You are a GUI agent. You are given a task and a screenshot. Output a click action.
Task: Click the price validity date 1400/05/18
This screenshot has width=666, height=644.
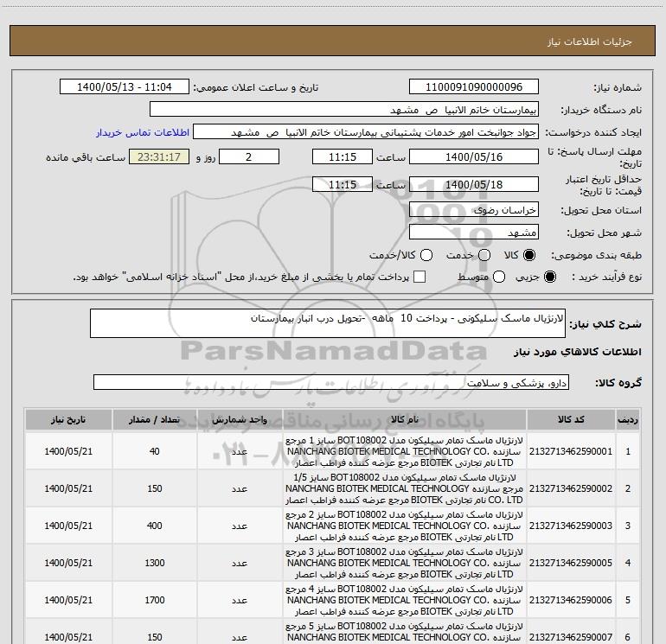474,184
